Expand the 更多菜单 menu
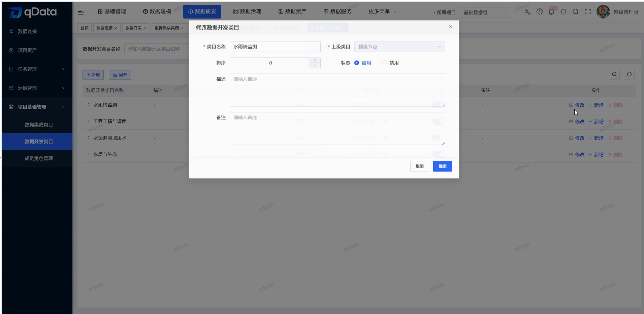 click(x=382, y=11)
